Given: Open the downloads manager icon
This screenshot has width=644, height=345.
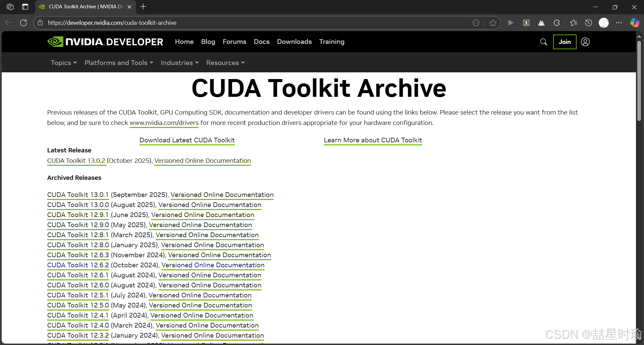Looking at the screenshot, I should tap(526, 22).
